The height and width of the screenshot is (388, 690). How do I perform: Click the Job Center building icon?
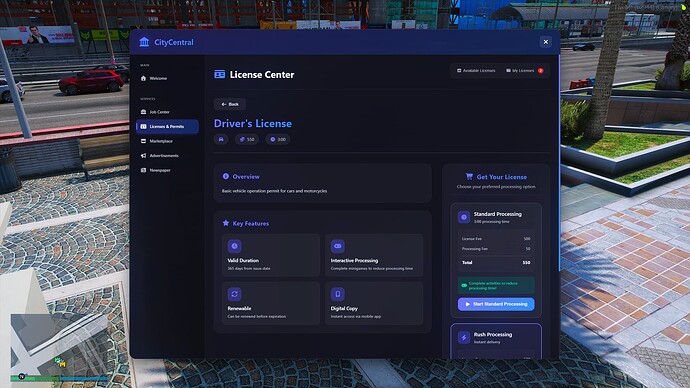pos(143,112)
